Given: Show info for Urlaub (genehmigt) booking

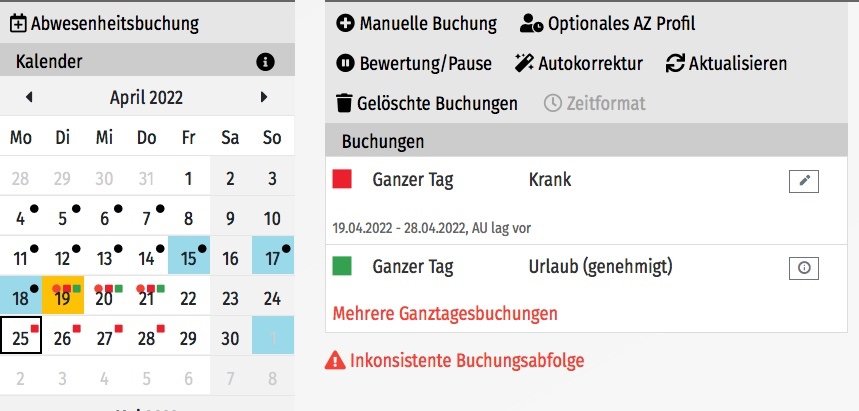Looking at the screenshot, I should click(804, 269).
